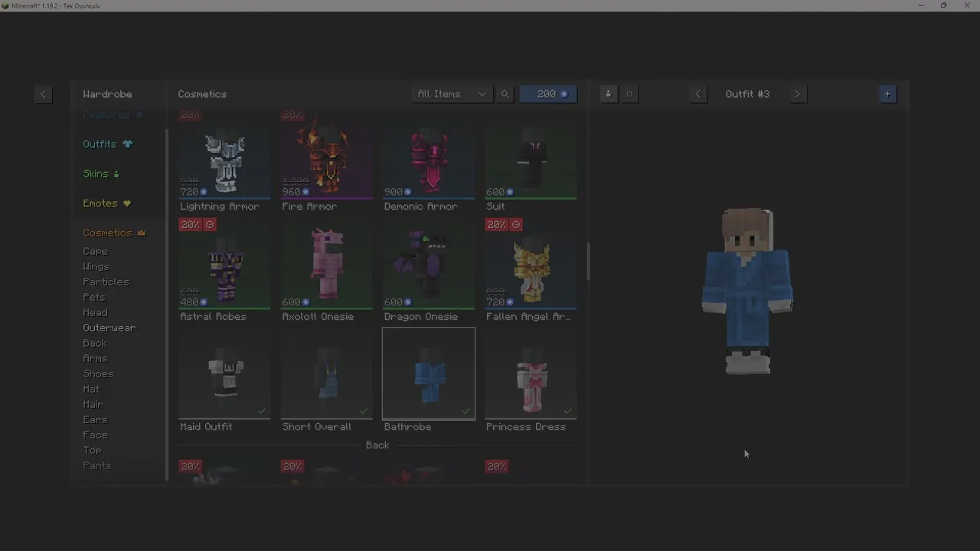The height and width of the screenshot is (551, 980).
Task: Open the Outfits section
Action: pyautogui.click(x=107, y=144)
